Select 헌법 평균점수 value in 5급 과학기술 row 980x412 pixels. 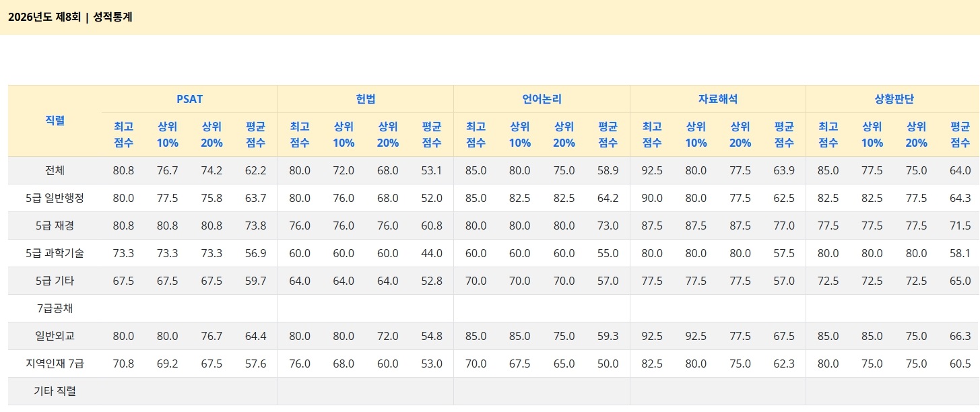pos(431,253)
